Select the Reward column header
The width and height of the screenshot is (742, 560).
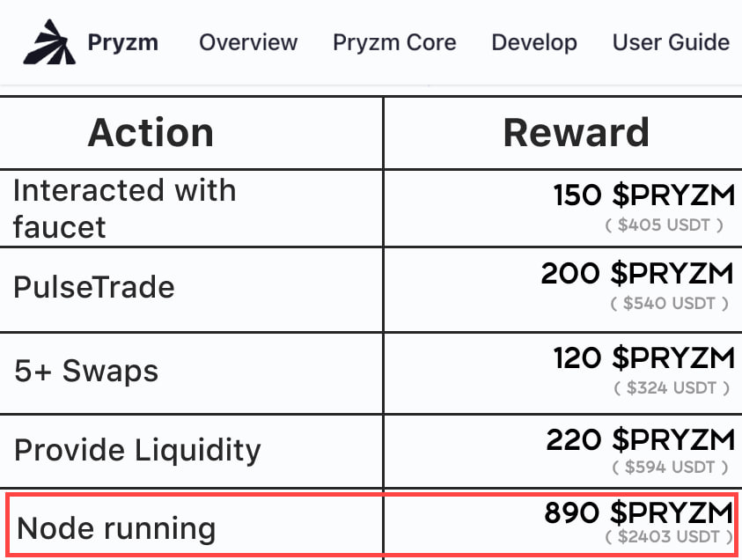point(576,133)
